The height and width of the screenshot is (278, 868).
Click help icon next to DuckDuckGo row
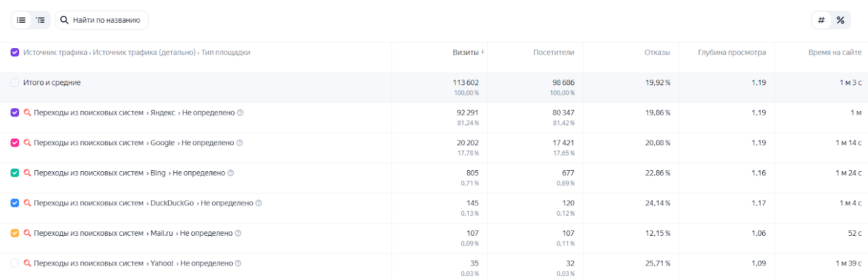(259, 203)
